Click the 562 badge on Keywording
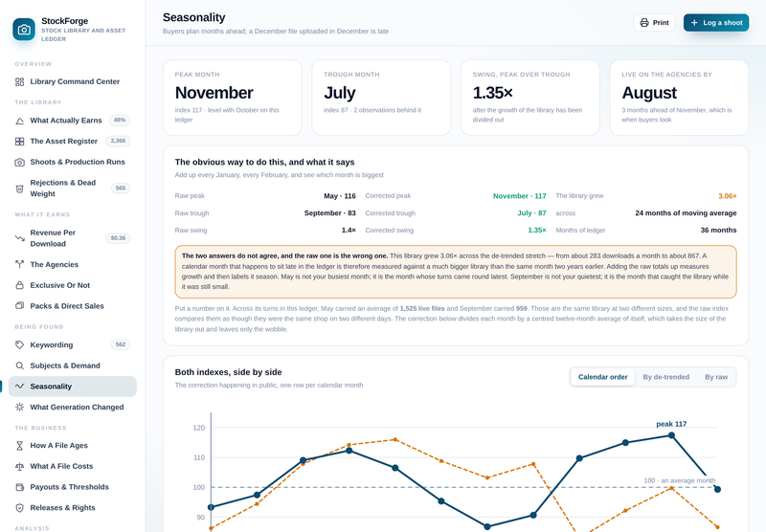 click(121, 344)
